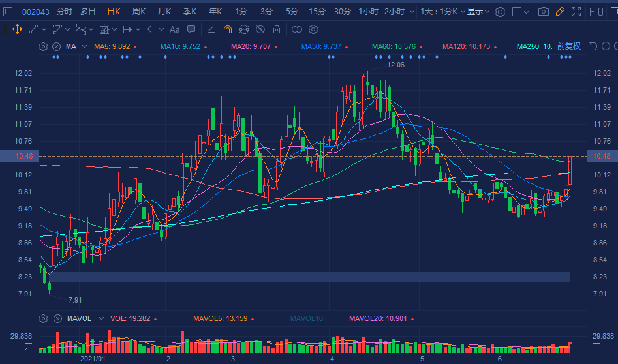Select the Aa text annotation tool
618x364 pixels.
coord(174,29)
